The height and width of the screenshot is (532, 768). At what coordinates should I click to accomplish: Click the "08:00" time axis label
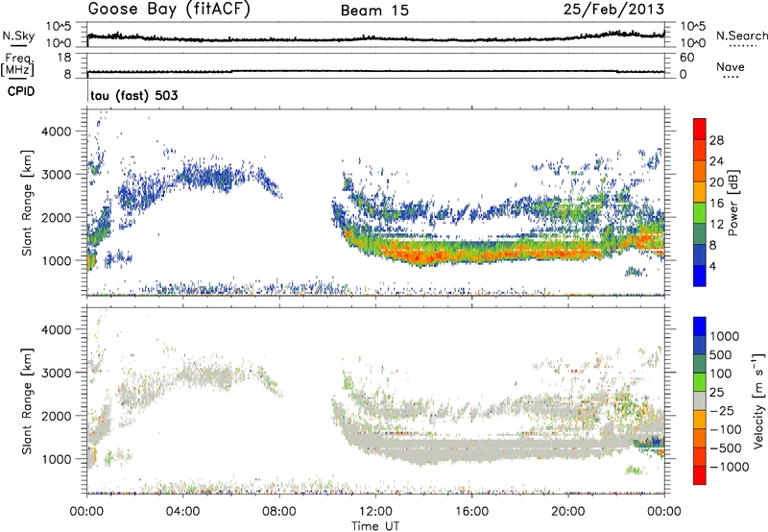[279, 512]
